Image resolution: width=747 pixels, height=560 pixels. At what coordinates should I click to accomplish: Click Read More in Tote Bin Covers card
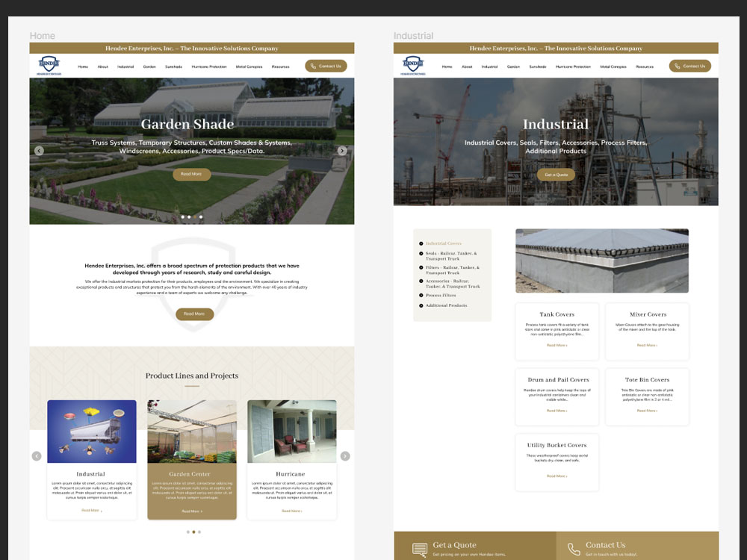tap(647, 411)
